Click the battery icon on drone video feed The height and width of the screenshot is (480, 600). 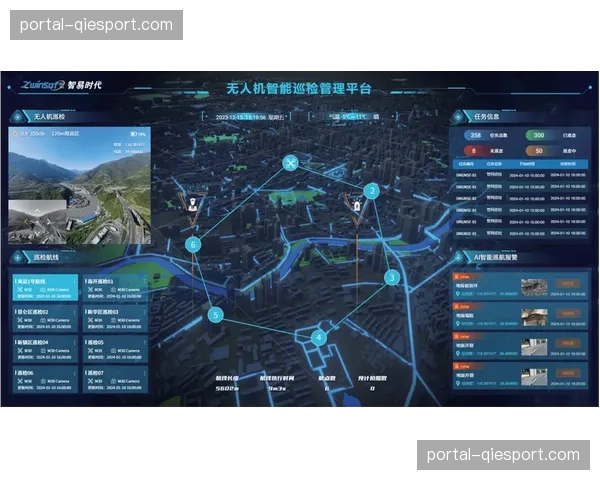click(x=134, y=134)
